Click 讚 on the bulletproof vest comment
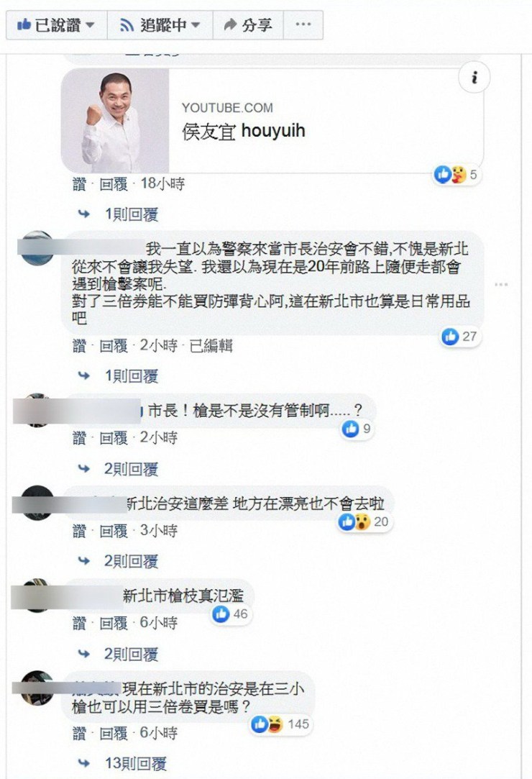This screenshot has width=532, height=779. [80, 345]
